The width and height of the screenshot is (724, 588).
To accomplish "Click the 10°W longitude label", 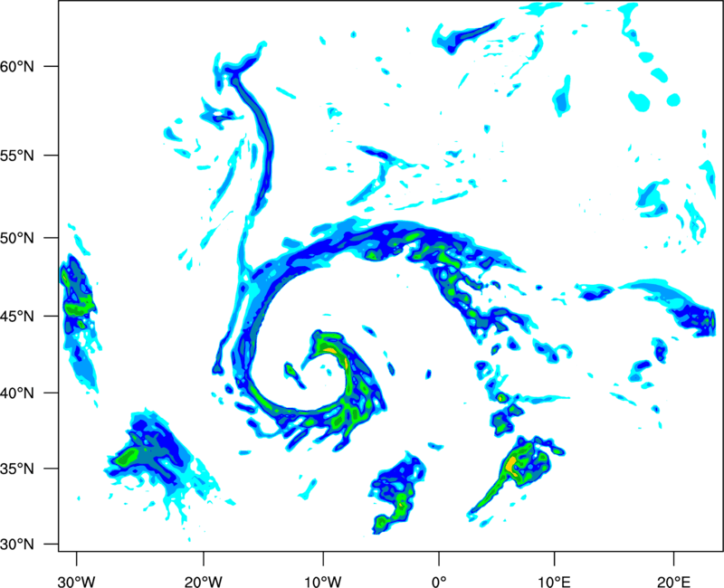I will (322, 582).
